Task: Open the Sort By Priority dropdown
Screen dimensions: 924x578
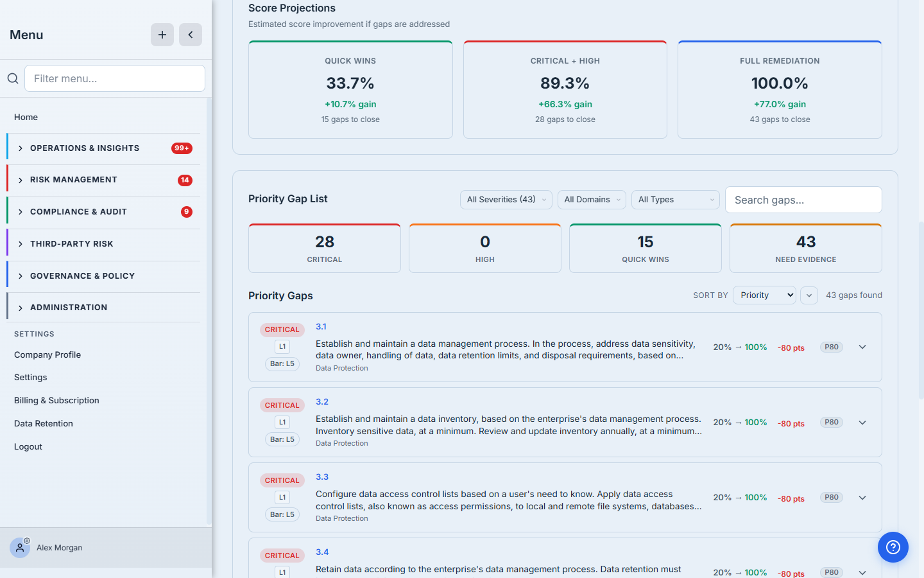Action: point(764,295)
